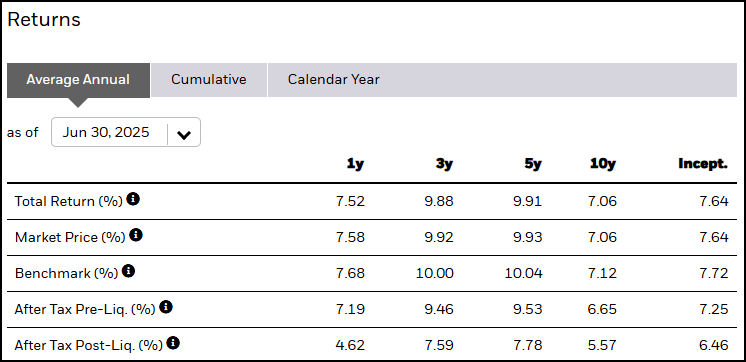Click the Incept. column header
Image resolution: width=746 pixels, height=362 pixels.
[703, 164]
